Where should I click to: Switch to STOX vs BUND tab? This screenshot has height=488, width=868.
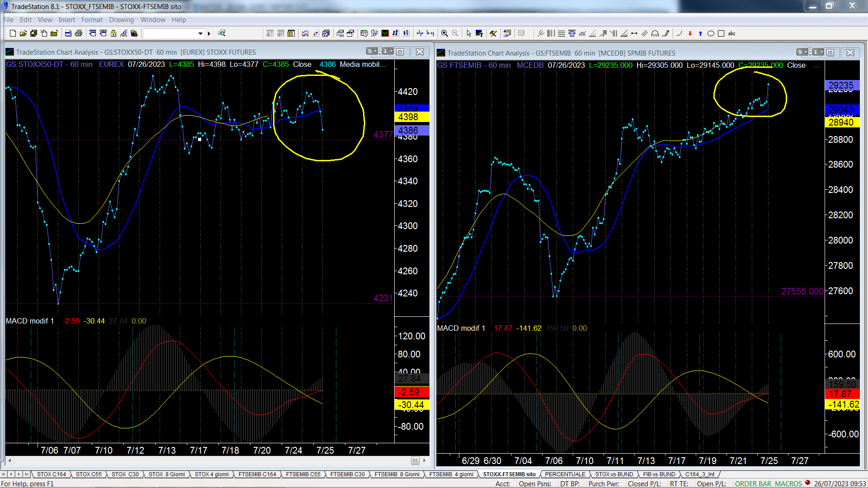coord(614,474)
